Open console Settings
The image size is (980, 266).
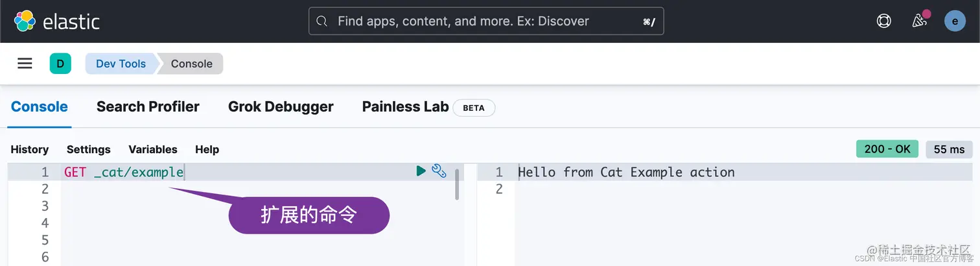tap(89, 149)
